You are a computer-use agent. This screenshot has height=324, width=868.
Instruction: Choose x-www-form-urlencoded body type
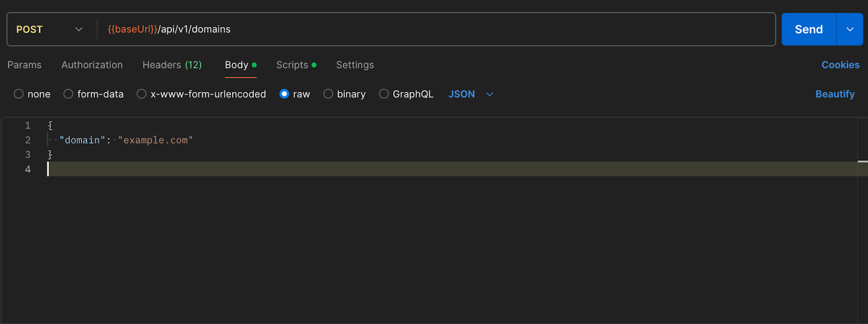click(x=142, y=94)
